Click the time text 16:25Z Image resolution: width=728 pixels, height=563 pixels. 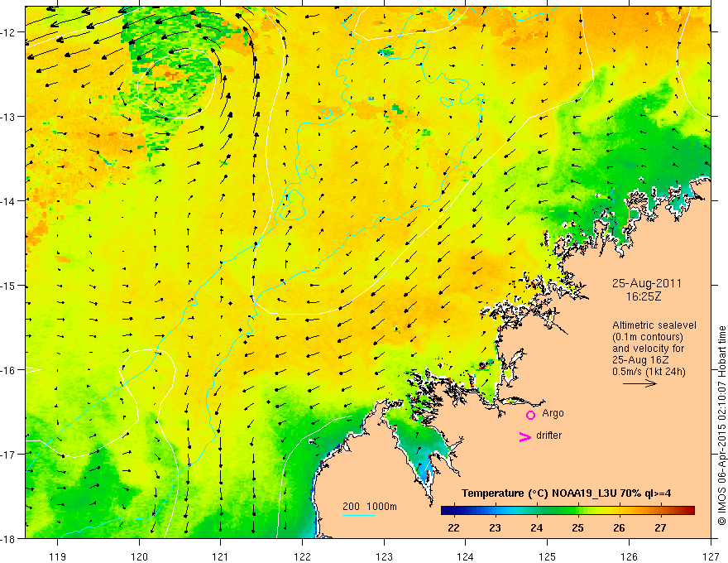(x=644, y=296)
